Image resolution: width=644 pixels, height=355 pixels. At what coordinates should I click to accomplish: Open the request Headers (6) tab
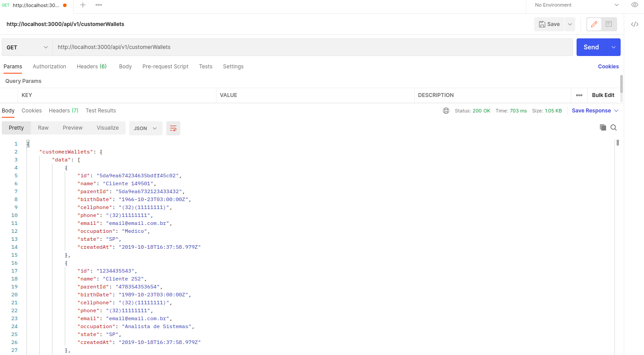[92, 67]
